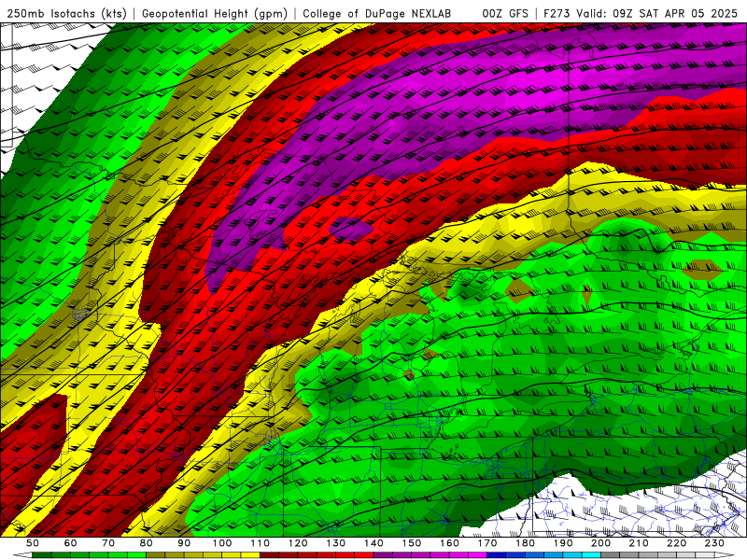Select the 180 label on the legend
The width and height of the screenshot is (747, 560).
[525, 543]
